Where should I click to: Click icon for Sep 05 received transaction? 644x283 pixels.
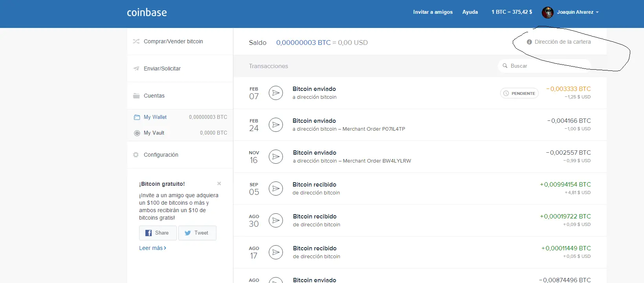pos(276,189)
